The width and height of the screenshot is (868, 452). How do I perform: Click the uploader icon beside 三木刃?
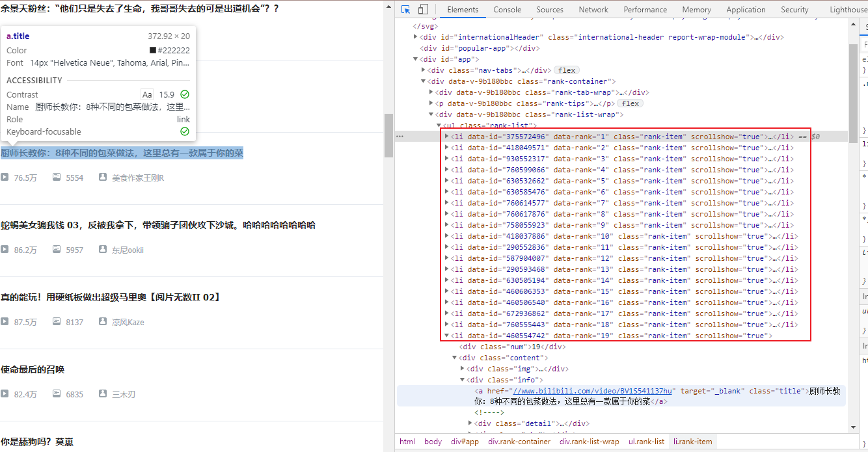(103, 393)
